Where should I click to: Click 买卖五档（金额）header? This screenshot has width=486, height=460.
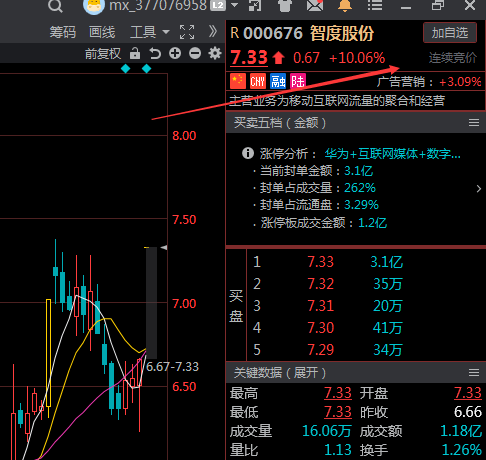click(x=280, y=123)
